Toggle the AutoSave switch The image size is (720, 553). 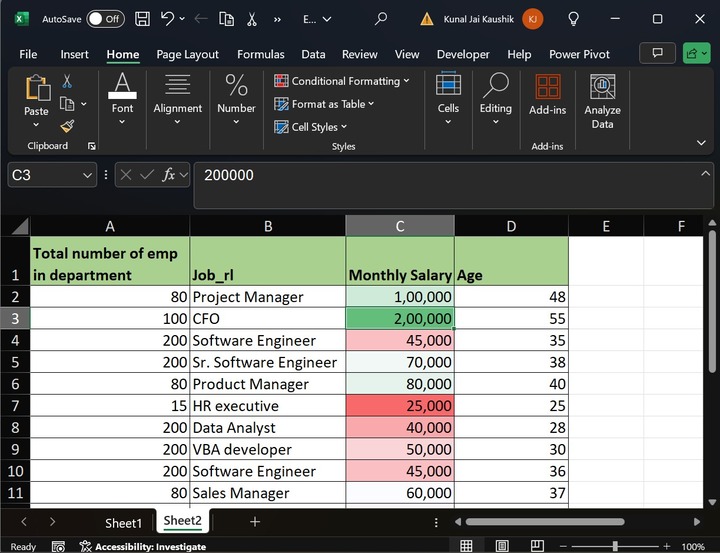[x=105, y=19]
